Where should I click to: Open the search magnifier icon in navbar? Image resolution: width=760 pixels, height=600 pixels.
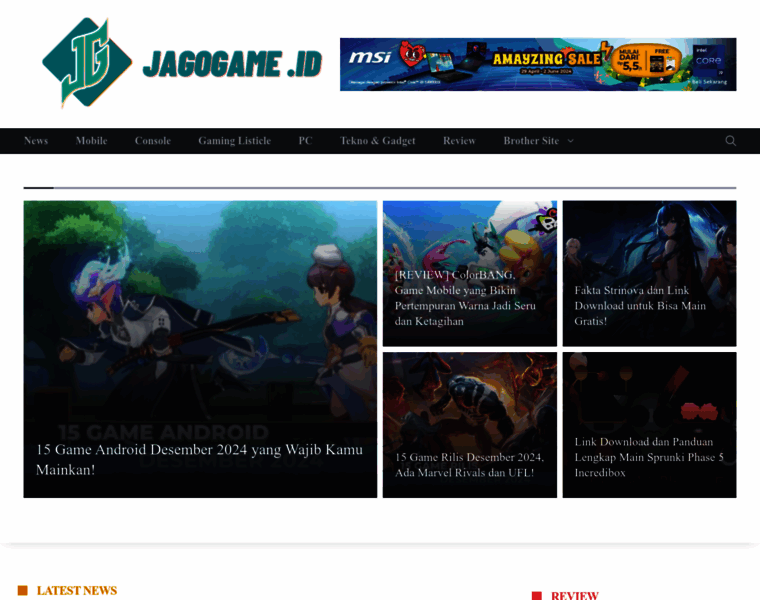tap(730, 141)
